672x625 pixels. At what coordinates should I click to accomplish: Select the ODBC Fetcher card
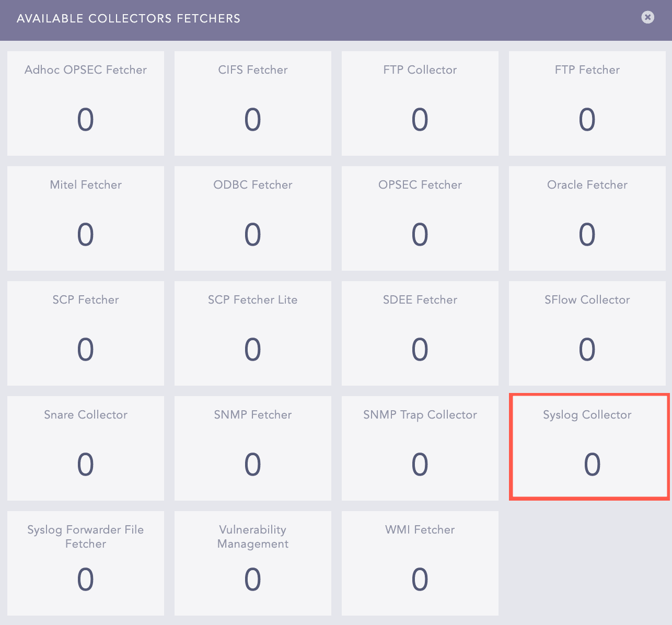[252, 218]
